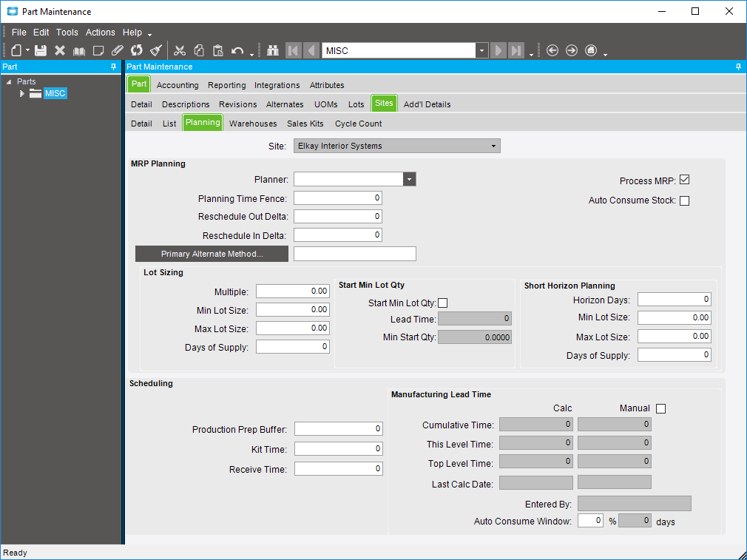
Task: Click the binoculars search icon
Action: tap(273, 50)
